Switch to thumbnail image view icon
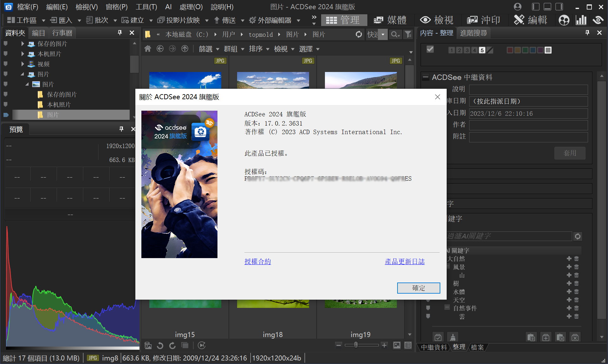608x364 pixels. click(x=397, y=345)
